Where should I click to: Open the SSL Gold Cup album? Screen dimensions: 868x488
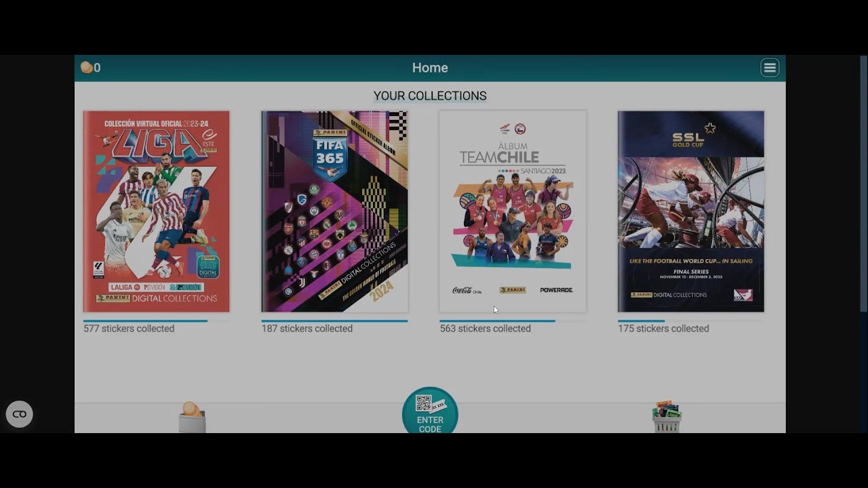(691, 211)
